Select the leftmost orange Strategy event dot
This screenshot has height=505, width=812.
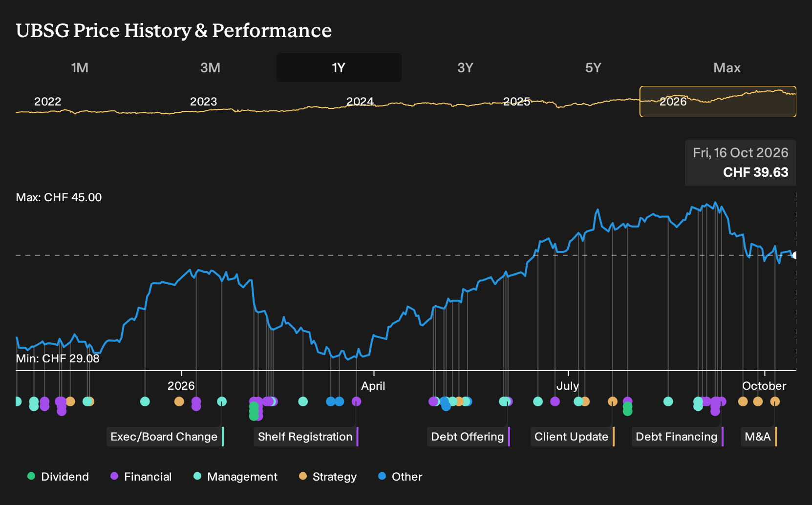point(70,401)
